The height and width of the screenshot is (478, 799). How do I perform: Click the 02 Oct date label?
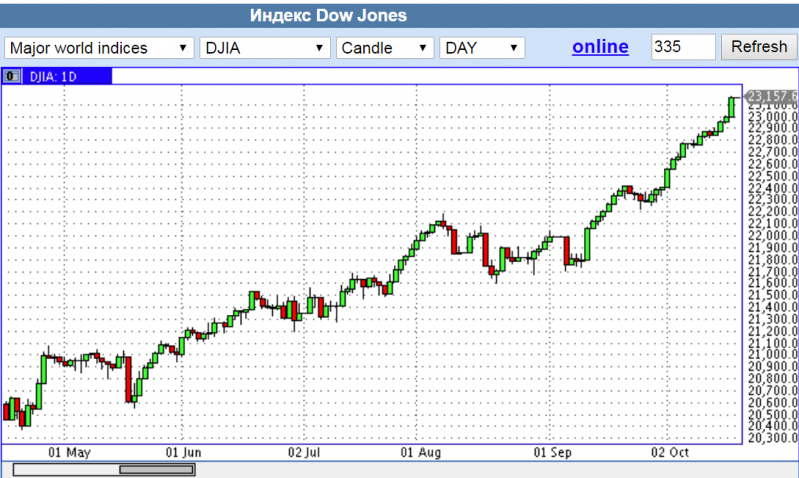670,452
